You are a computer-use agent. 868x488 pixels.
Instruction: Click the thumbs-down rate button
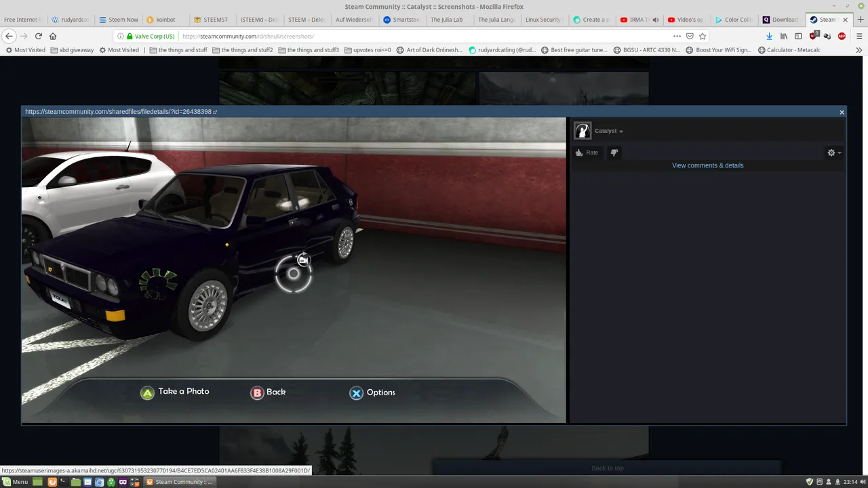coord(614,152)
